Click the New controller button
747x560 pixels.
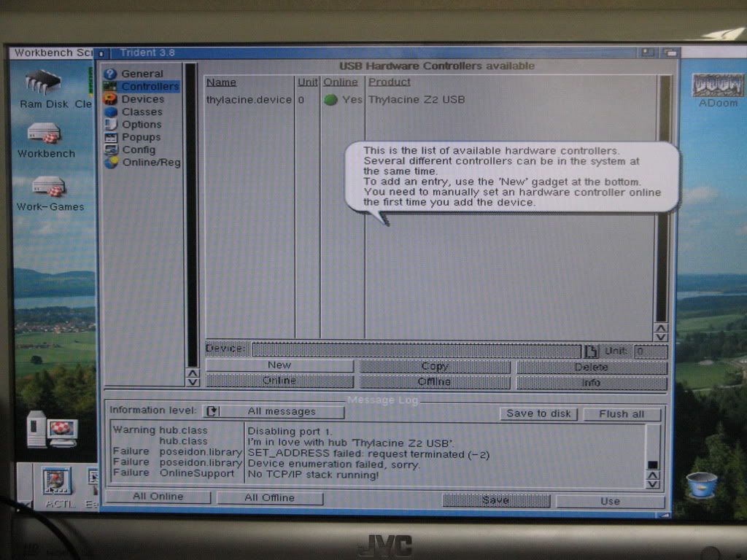point(279,365)
